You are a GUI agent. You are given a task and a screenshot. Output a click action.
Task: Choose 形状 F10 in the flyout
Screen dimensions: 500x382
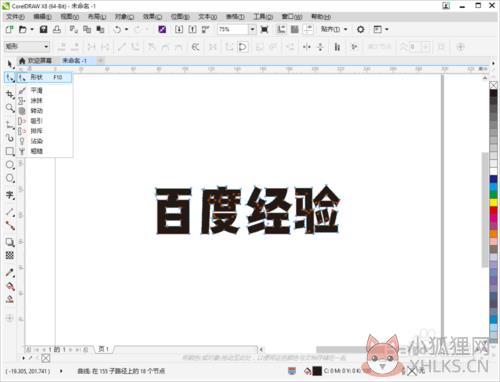pyautogui.click(x=44, y=77)
